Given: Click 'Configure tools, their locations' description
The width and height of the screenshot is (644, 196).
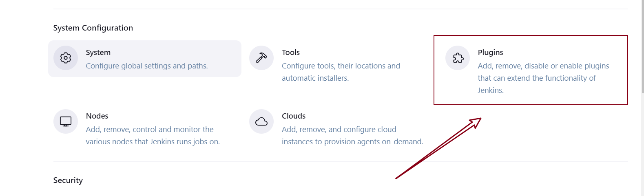Looking at the screenshot, I should tap(341, 72).
